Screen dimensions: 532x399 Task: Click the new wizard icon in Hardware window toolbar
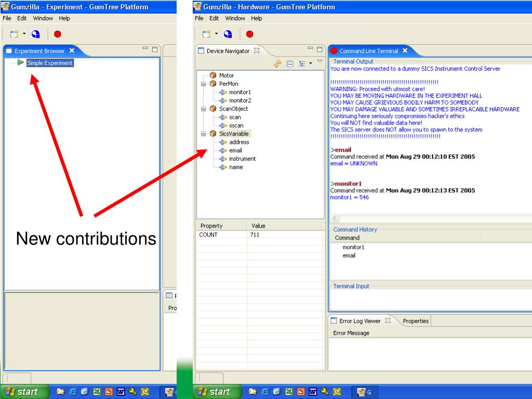[x=206, y=34]
